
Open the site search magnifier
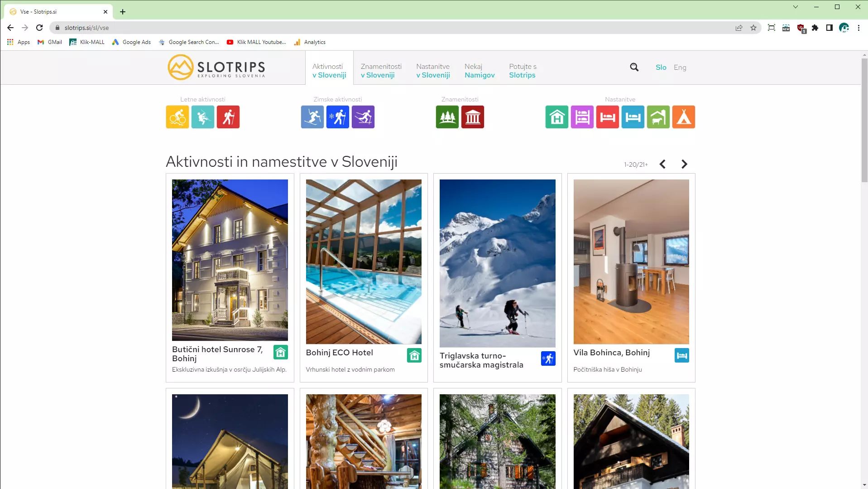click(634, 68)
